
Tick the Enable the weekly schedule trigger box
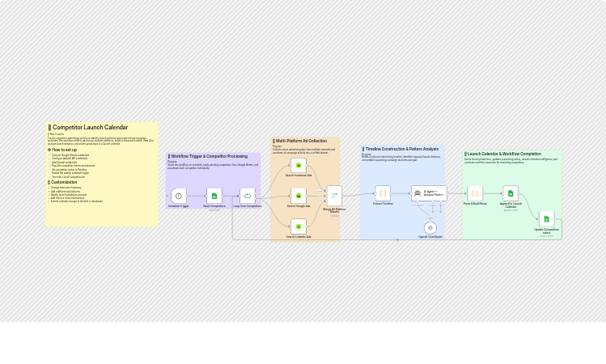[49, 173]
